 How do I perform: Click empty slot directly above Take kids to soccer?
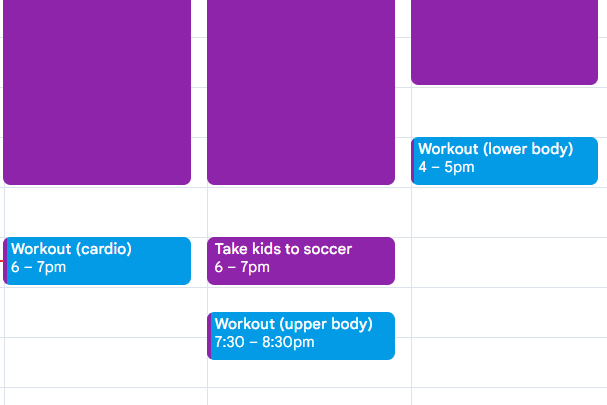click(300, 211)
